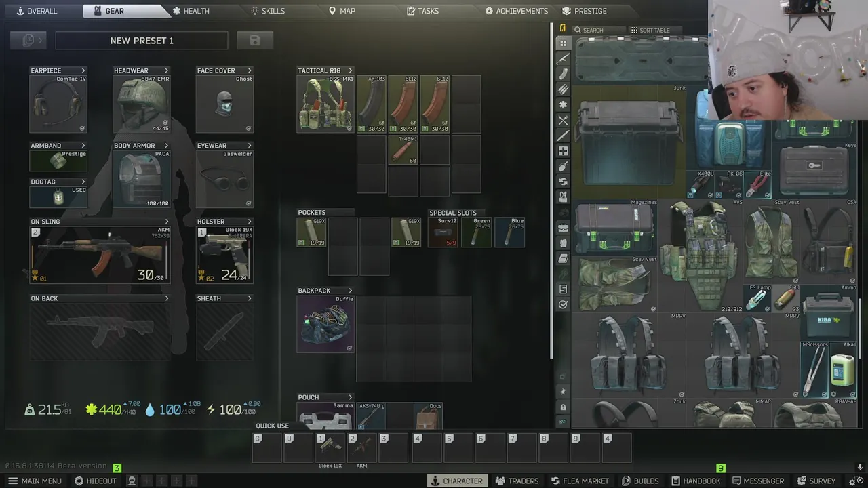Viewport: 868px width, 488px height.
Task: Select the Ghost balaclava in face cover slot
Action: click(224, 104)
